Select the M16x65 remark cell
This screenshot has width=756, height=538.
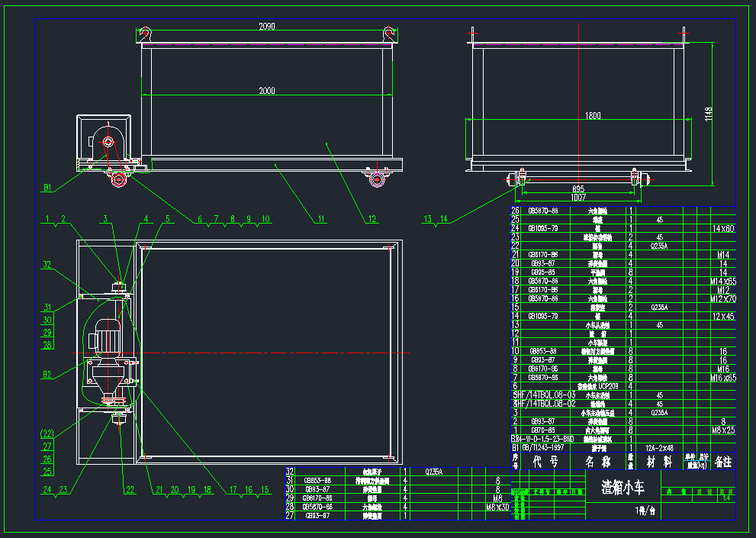tap(722, 378)
